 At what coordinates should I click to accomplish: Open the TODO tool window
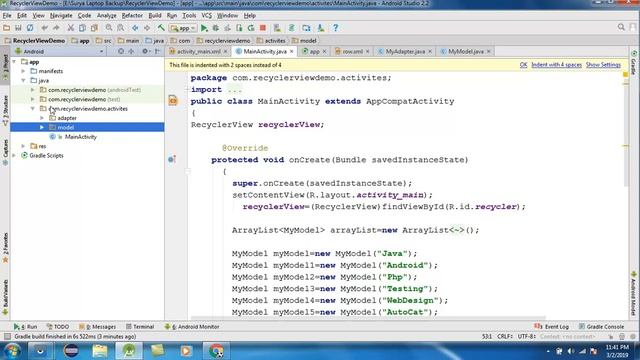click(58, 327)
